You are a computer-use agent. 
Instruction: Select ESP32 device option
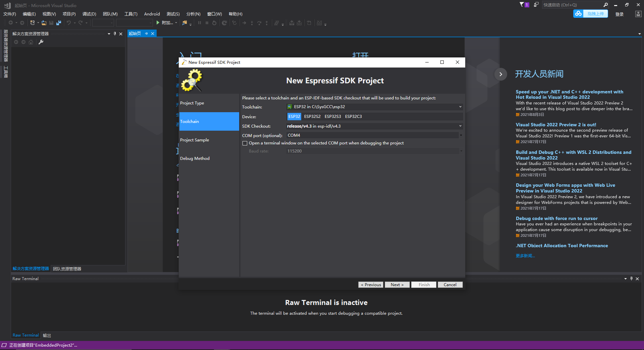pos(294,117)
